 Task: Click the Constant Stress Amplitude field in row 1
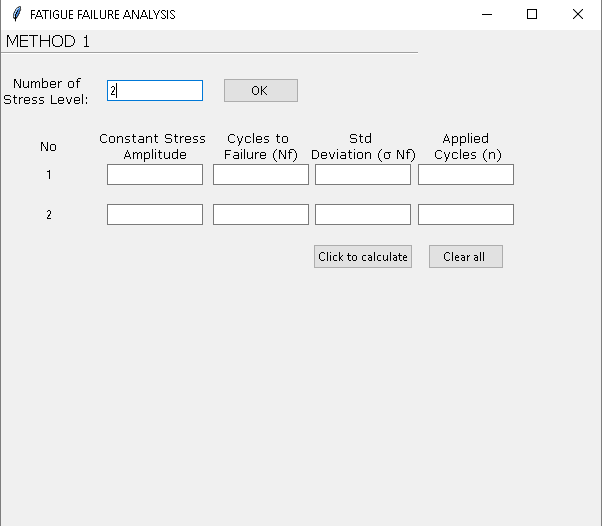[x=155, y=175]
